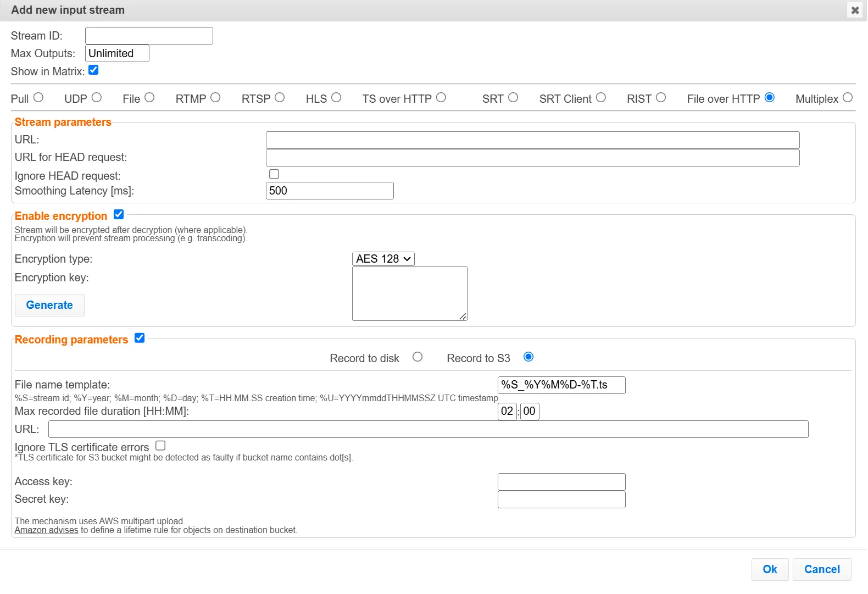Click the File name template field

(561, 385)
